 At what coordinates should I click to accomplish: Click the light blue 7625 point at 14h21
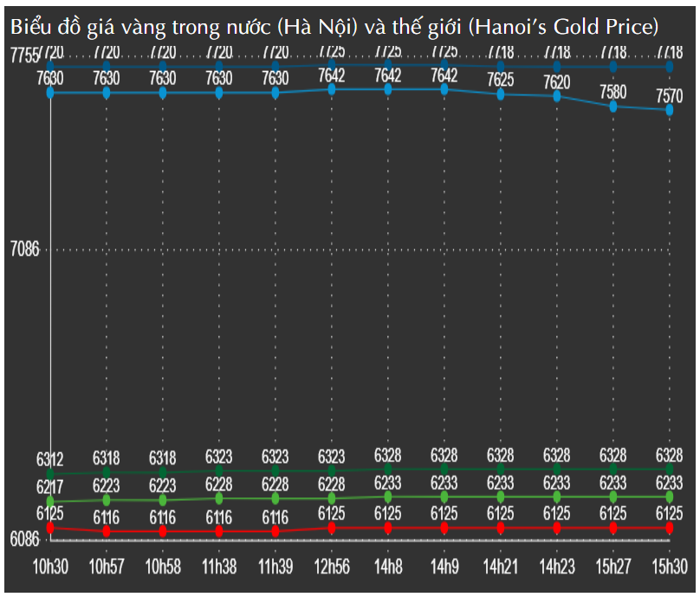point(501,94)
